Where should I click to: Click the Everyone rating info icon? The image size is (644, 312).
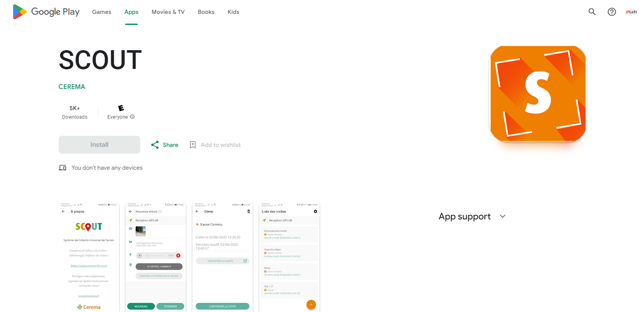(132, 117)
